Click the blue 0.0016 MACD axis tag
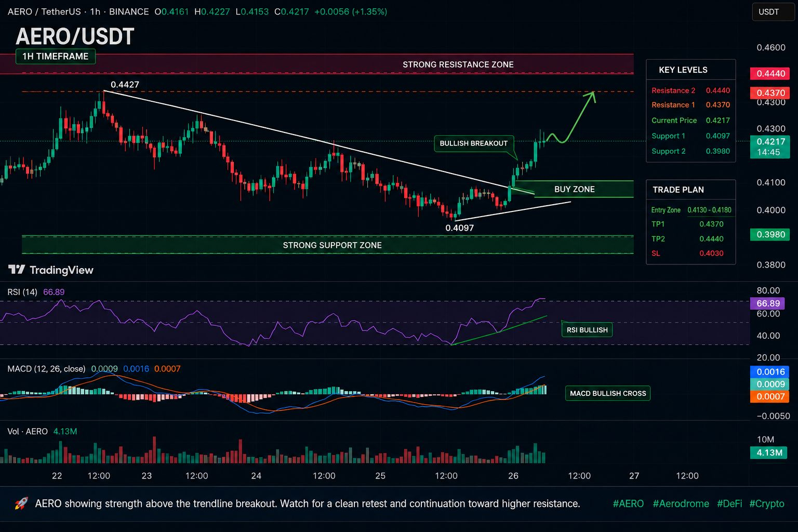The image size is (798, 532). coord(770,372)
